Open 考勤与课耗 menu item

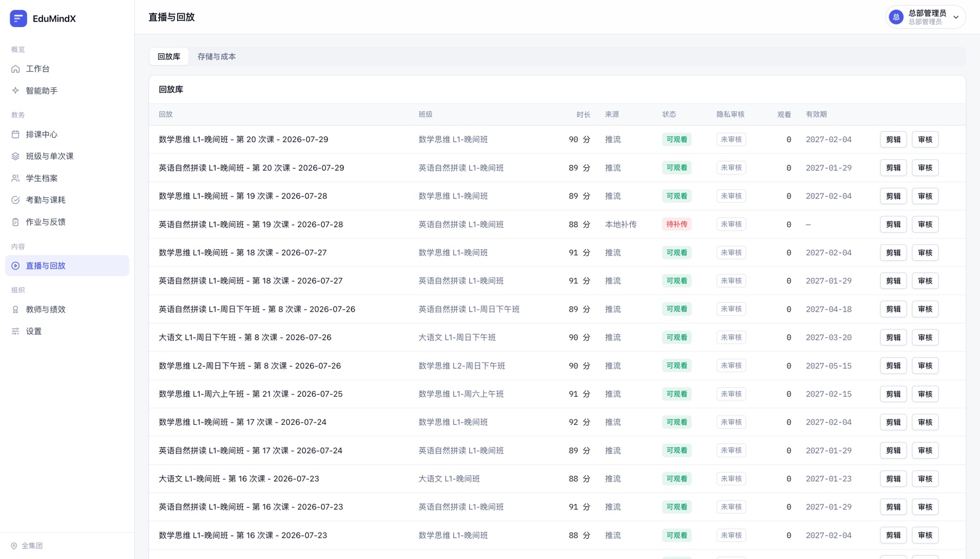[x=67, y=200]
